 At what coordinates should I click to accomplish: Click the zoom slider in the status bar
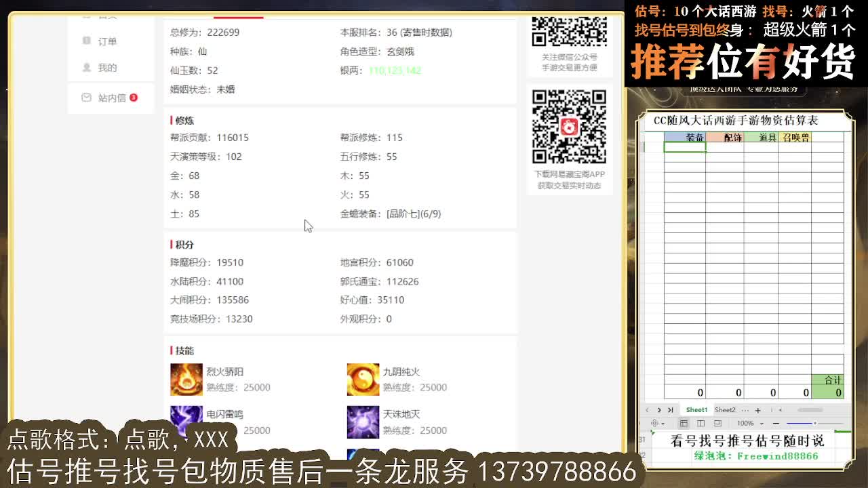(814, 423)
